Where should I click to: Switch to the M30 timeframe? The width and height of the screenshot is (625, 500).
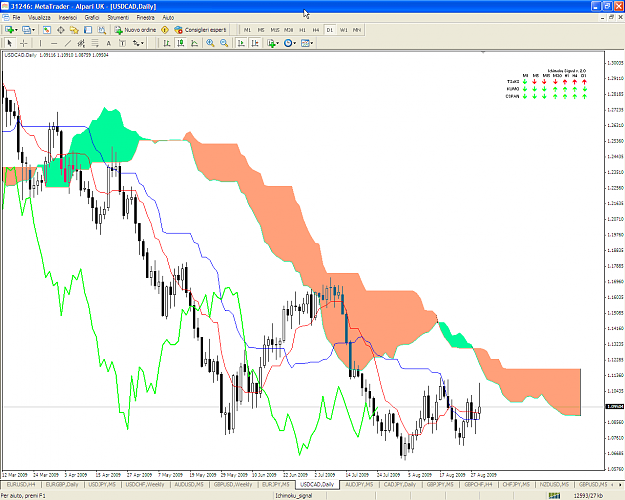coord(289,30)
